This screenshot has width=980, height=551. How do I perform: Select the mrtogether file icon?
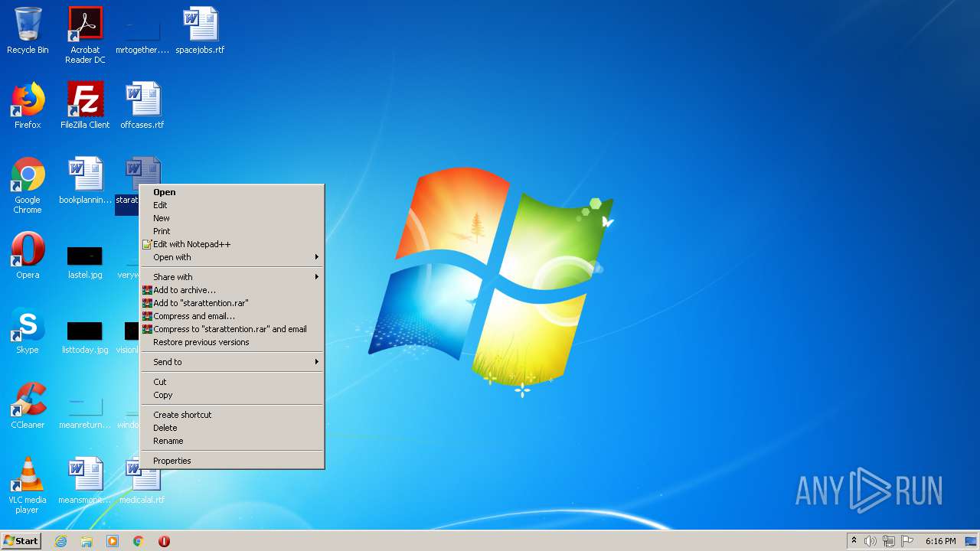pyautogui.click(x=142, y=36)
